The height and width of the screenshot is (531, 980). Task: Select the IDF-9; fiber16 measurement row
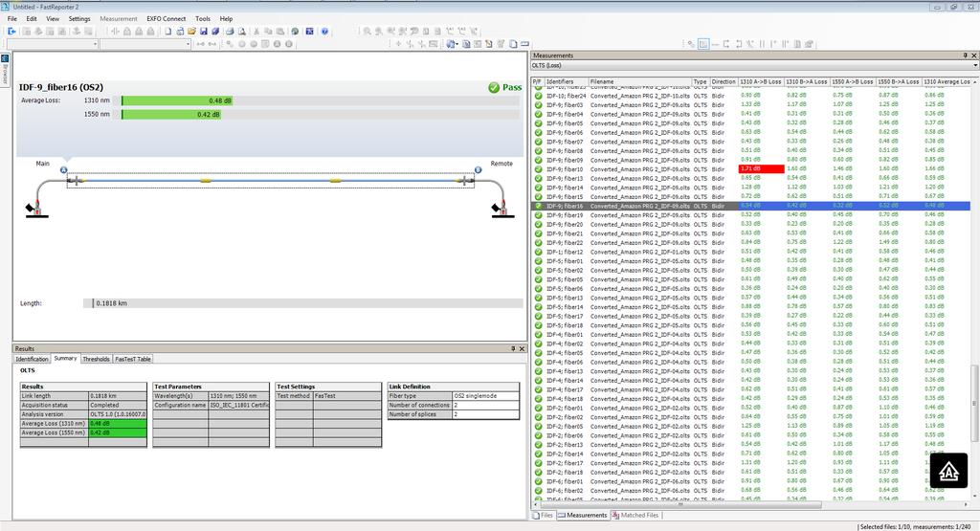click(x=750, y=206)
